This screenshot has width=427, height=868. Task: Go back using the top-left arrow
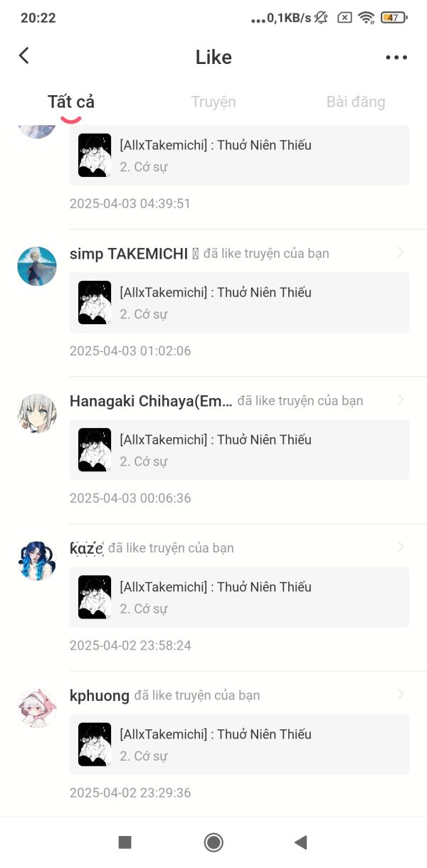[24, 56]
